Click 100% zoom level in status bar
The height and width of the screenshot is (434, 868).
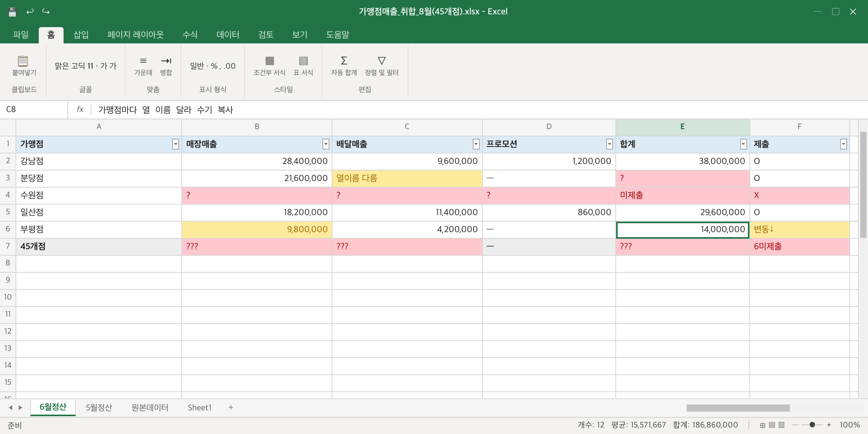point(849,425)
